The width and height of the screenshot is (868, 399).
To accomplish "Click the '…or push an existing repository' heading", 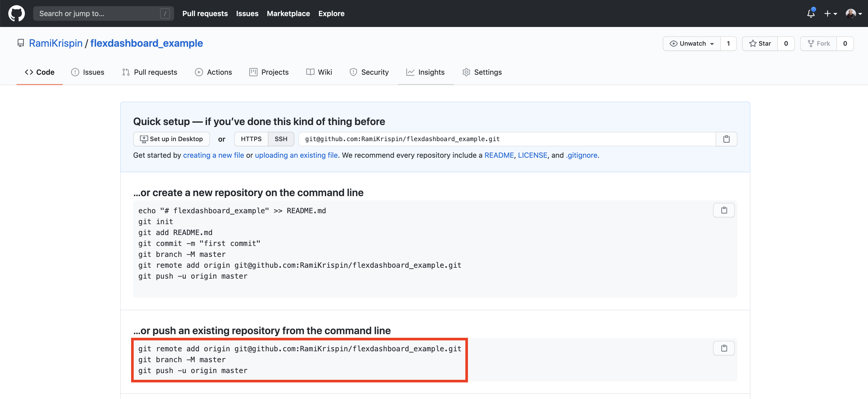I will [262, 331].
